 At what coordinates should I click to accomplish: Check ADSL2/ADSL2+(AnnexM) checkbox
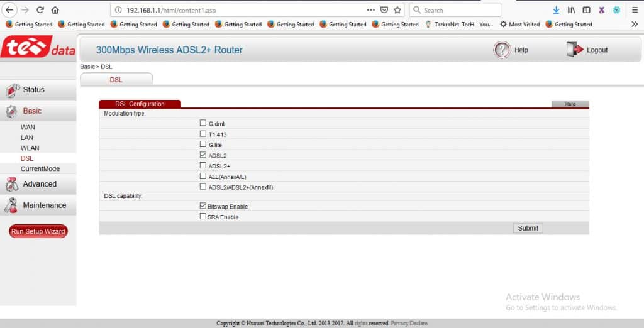point(203,187)
